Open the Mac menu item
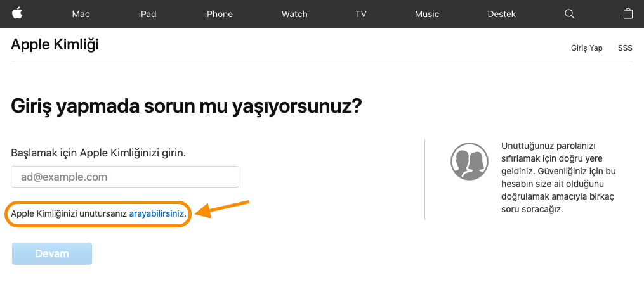This screenshot has width=644, height=299. coord(81,14)
